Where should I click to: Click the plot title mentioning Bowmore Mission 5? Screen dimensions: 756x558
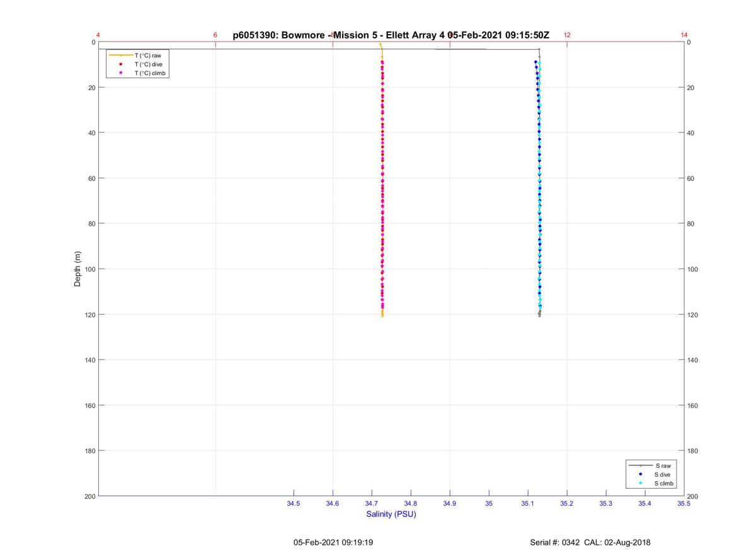391,35
